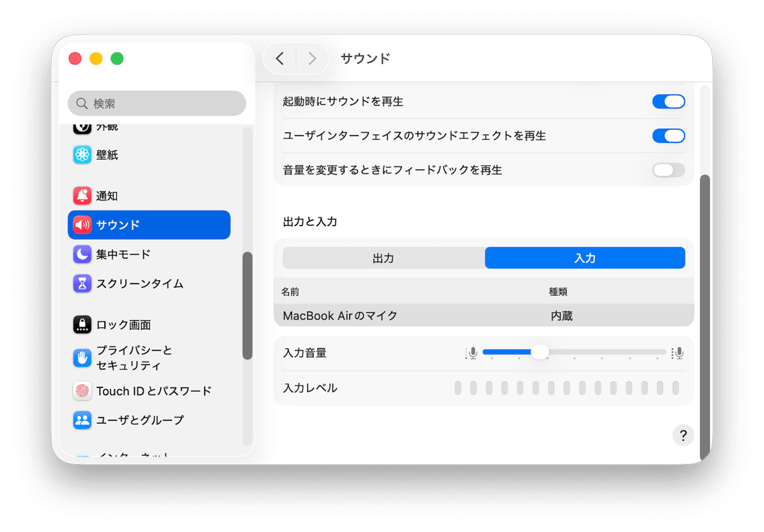Go forward with the right chevron
The image size is (764, 532).
pos(312,58)
